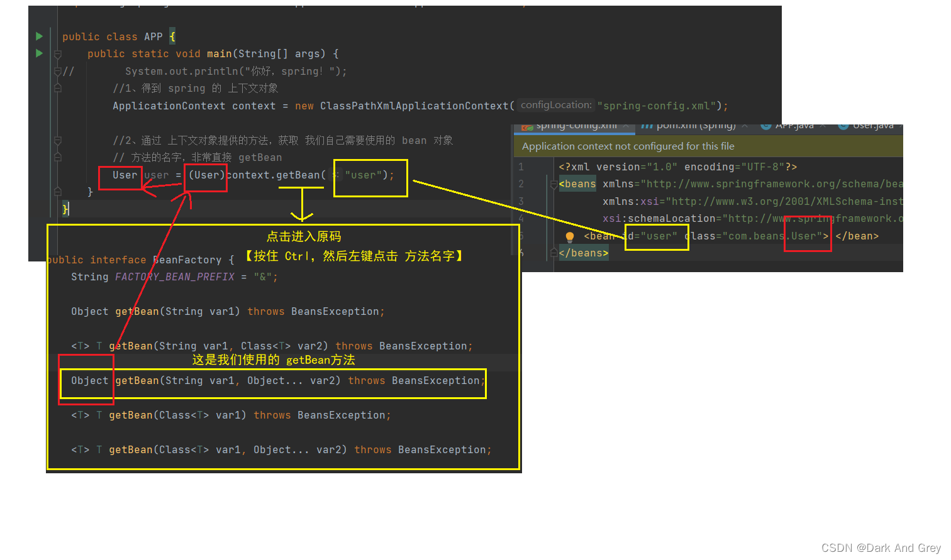951x560 pixels.
Task: Click xsi:schemaLocation attribute
Action: tap(753, 218)
